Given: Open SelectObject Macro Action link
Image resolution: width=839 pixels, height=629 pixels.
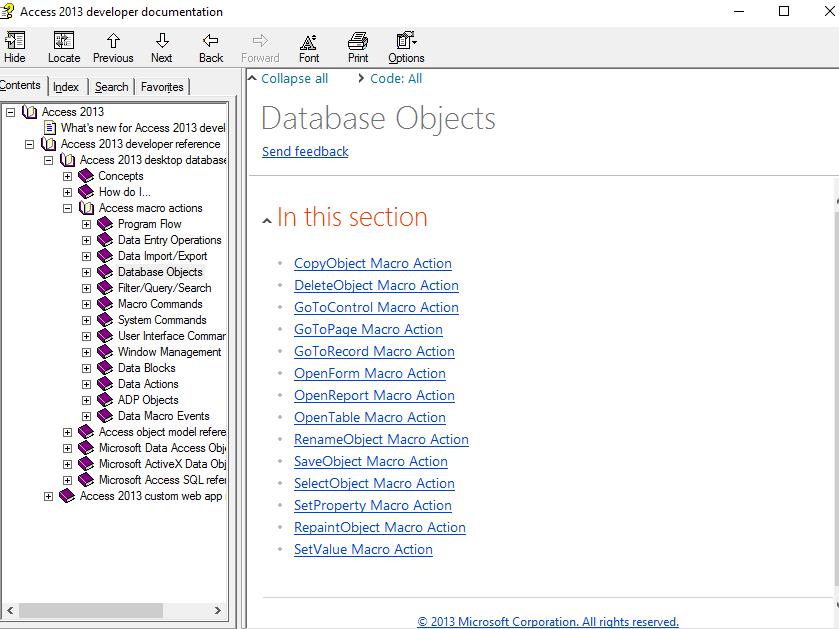Looking at the screenshot, I should pos(374,483).
